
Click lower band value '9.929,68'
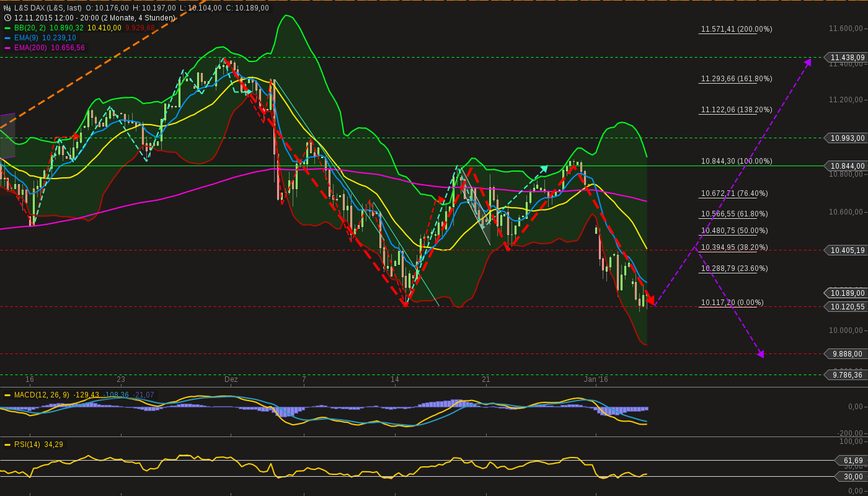click(x=140, y=28)
